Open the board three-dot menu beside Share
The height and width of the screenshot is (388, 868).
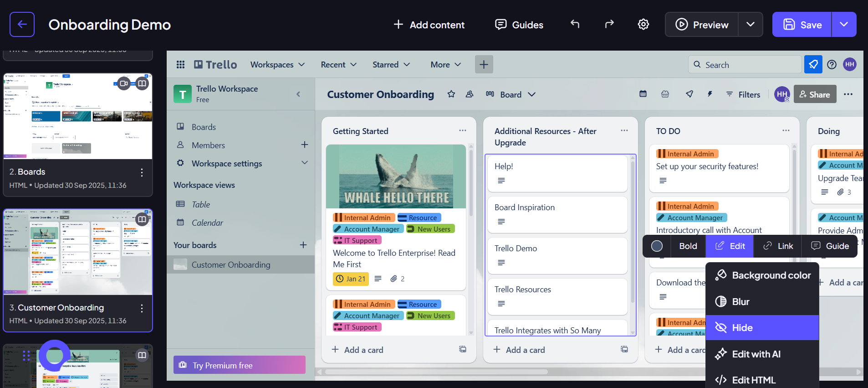tap(848, 94)
